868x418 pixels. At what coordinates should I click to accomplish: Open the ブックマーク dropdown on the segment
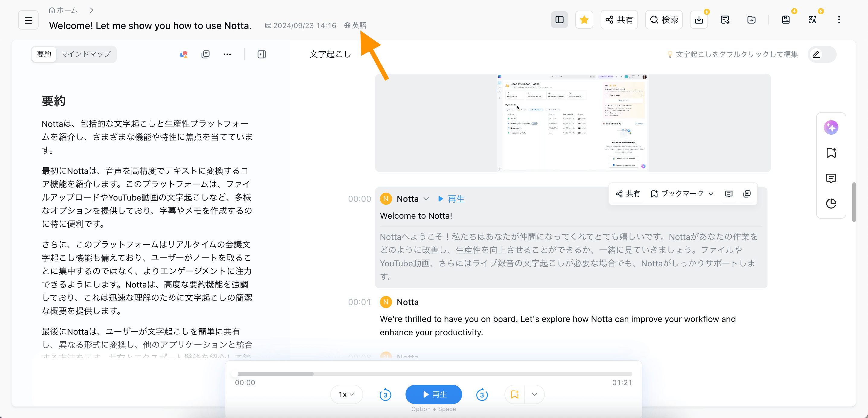[682, 194]
